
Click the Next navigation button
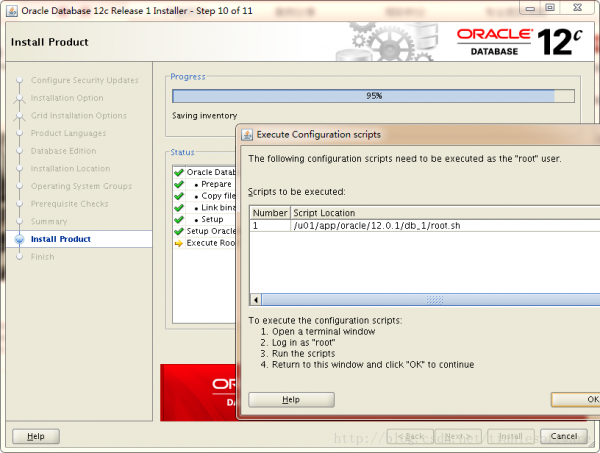(458, 436)
